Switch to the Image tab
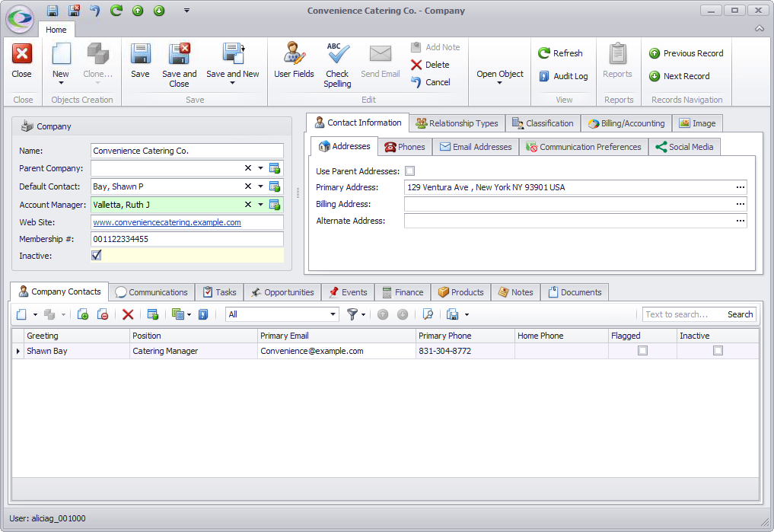This screenshot has height=532, width=774. (x=697, y=123)
